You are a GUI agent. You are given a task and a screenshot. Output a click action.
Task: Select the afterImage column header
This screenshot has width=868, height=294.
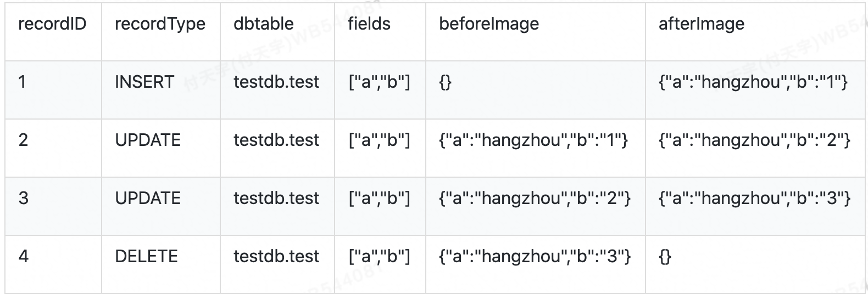(x=702, y=24)
